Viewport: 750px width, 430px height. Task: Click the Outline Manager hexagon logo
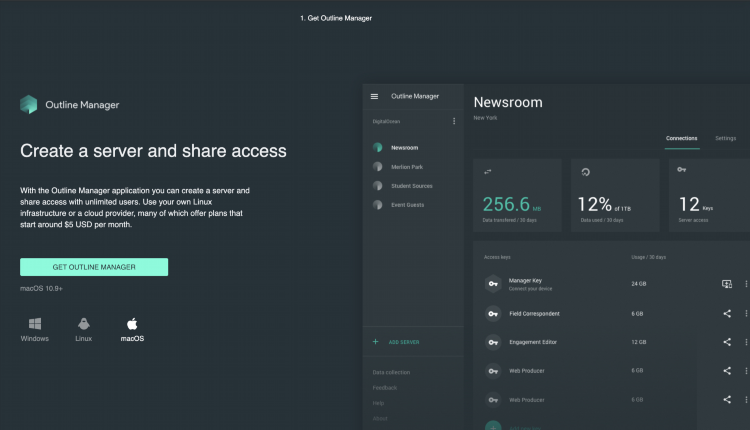pyautogui.click(x=29, y=104)
